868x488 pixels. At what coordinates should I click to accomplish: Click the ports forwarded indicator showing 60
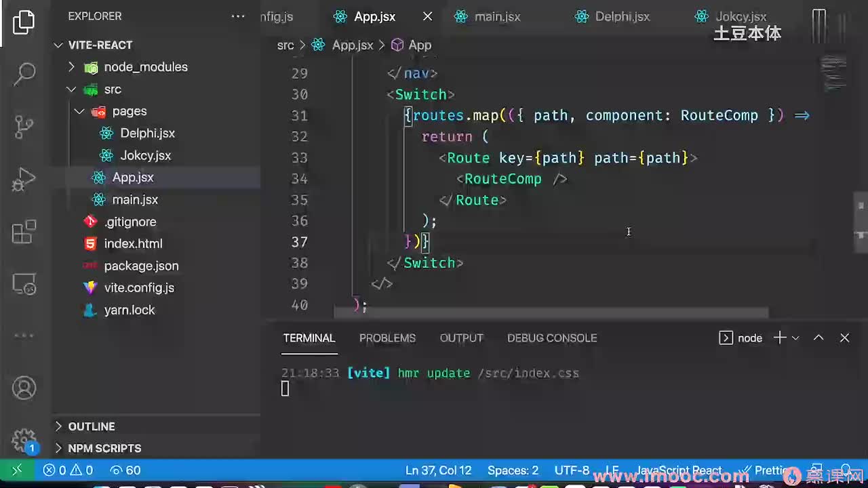click(125, 470)
